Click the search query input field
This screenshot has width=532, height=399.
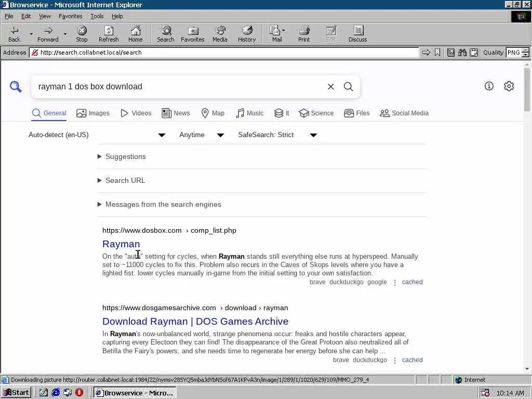click(180, 87)
